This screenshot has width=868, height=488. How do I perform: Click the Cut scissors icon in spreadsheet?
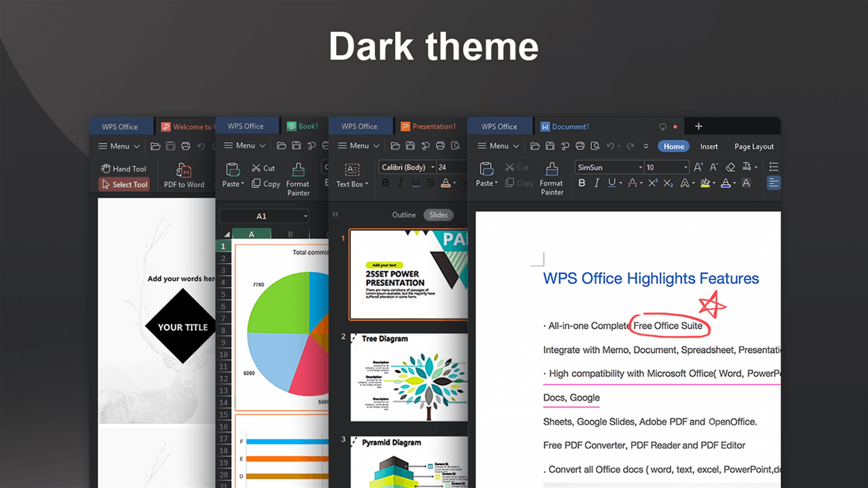(256, 168)
